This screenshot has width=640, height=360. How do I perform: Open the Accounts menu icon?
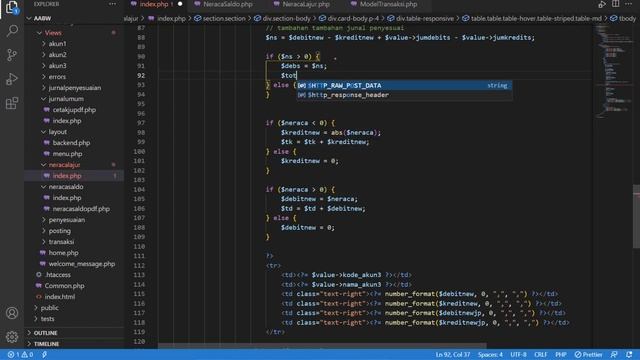pyautogui.click(x=12, y=313)
